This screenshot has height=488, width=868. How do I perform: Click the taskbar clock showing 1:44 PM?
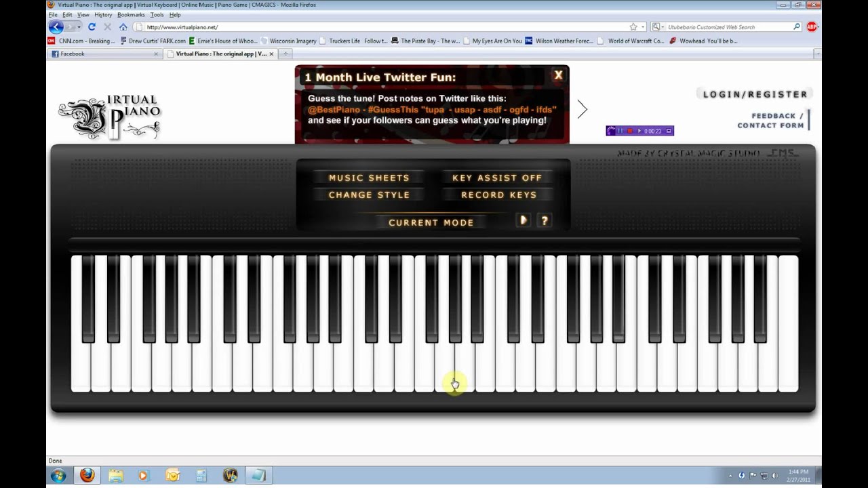799,475
